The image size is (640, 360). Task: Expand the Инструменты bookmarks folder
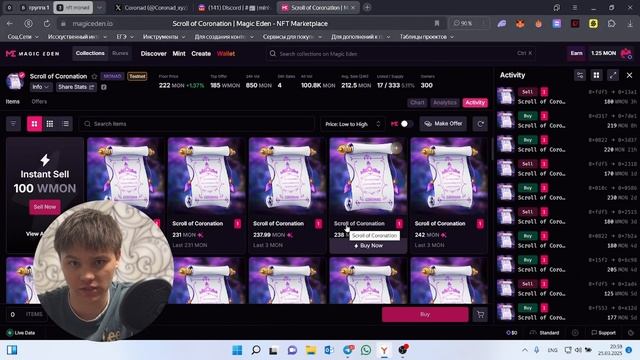tap(164, 37)
